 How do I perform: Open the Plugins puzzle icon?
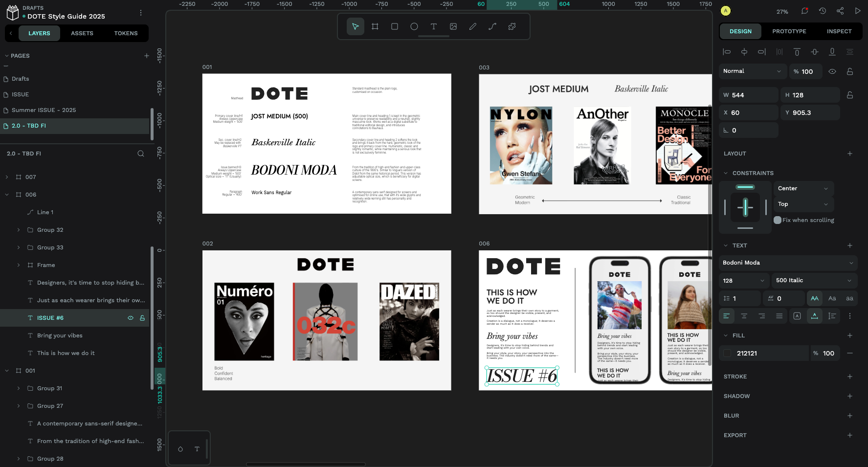point(512,26)
